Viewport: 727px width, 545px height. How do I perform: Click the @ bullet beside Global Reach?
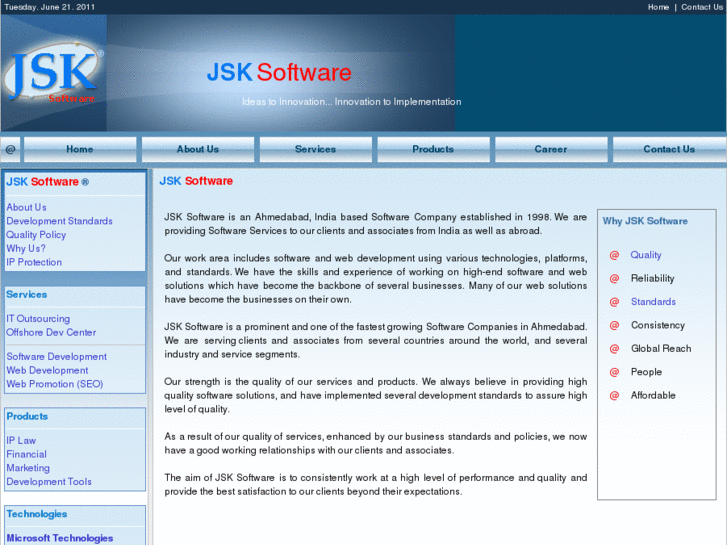pyautogui.click(x=614, y=348)
